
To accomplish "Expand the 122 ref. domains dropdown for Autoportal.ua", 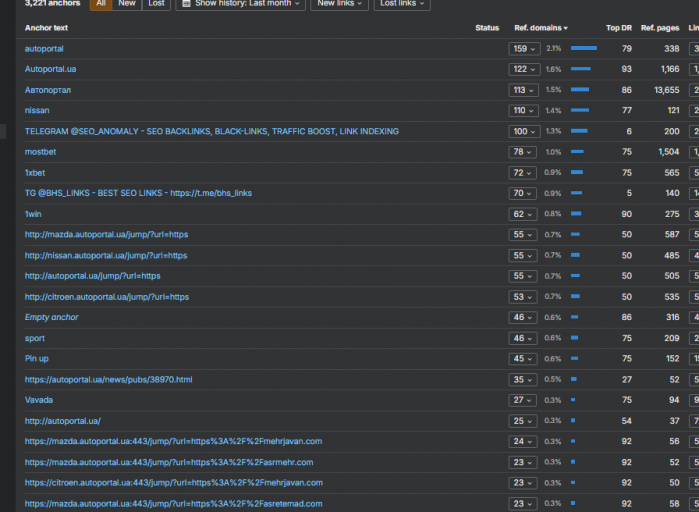I will point(524,69).
